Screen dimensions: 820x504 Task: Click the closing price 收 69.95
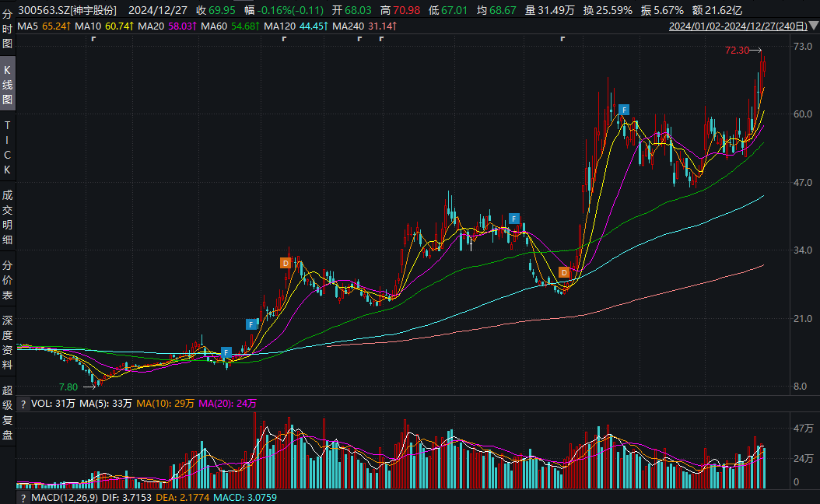[216, 10]
